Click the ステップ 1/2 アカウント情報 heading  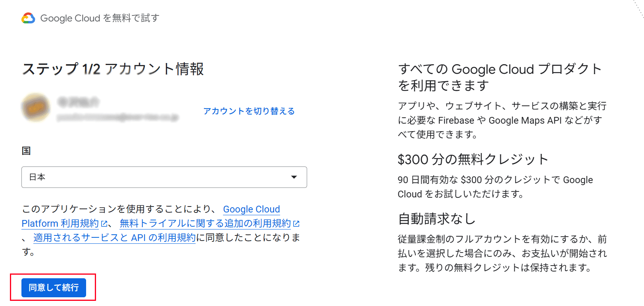point(113,69)
